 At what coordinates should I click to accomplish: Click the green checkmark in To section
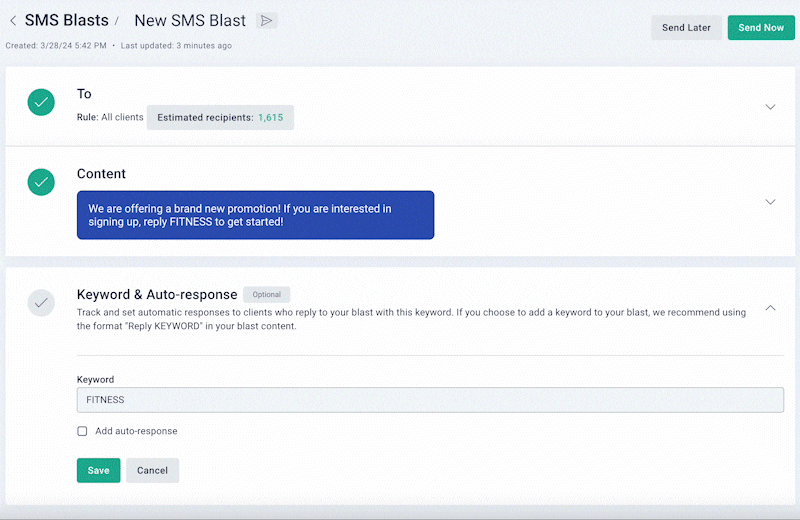[41, 102]
